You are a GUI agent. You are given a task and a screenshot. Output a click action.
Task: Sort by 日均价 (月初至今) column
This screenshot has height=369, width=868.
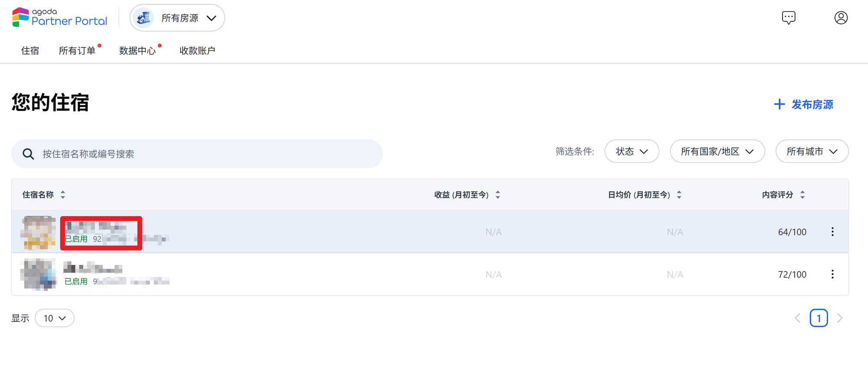[679, 195]
